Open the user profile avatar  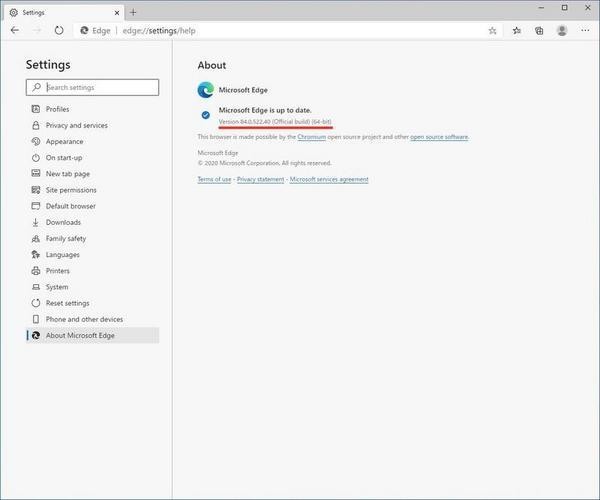(x=562, y=31)
